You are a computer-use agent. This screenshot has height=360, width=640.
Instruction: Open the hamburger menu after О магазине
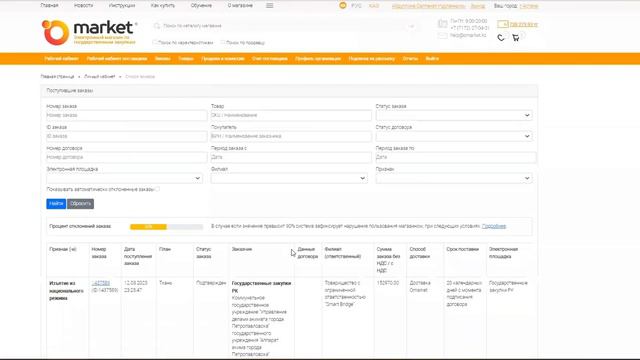click(x=270, y=6)
